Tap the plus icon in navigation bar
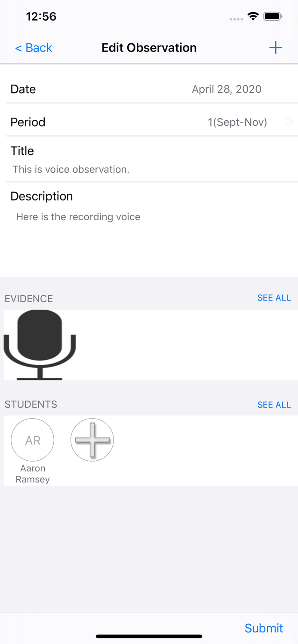This screenshot has width=298, height=644. (x=275, y=48)
